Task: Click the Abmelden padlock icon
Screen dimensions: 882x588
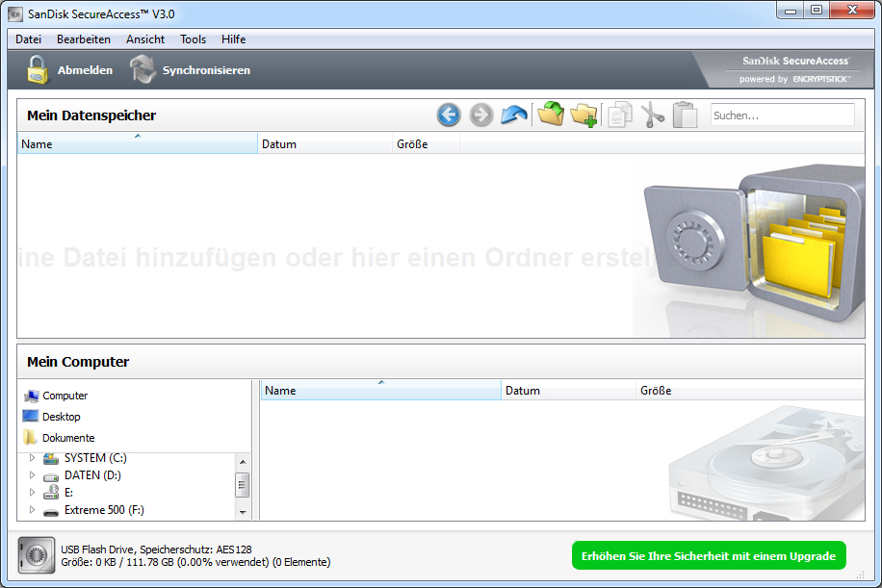Action: click(x=38, y=69)
